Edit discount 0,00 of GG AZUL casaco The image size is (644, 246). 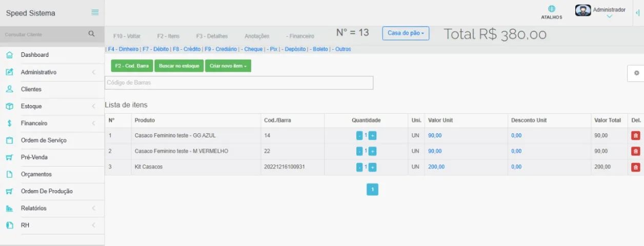[x=516, y=135]
